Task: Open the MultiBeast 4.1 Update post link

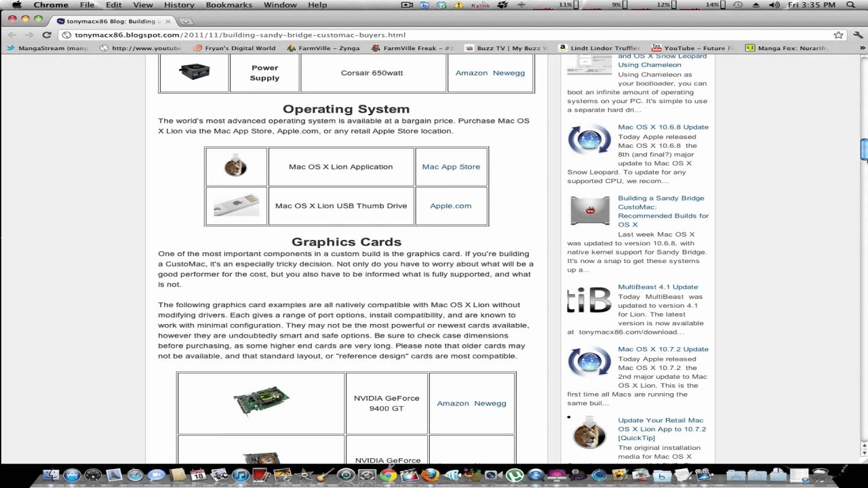Action: coord(658,287)
